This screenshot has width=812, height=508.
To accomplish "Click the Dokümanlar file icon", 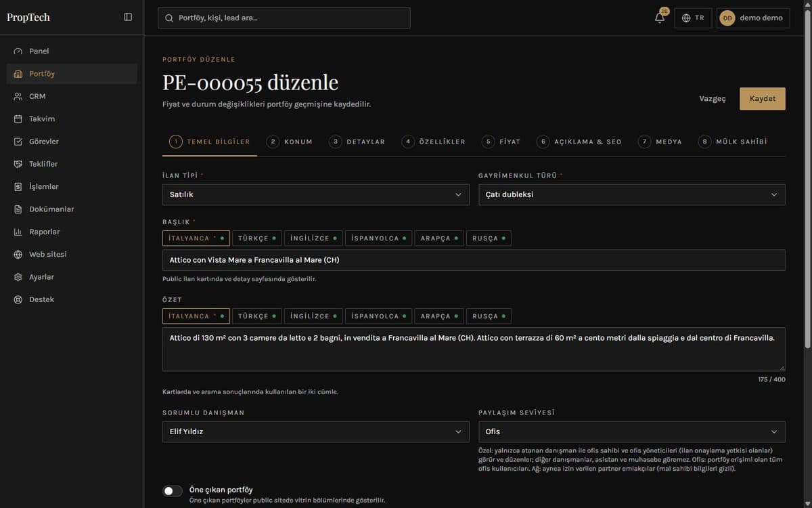I will tap(18, 209).
